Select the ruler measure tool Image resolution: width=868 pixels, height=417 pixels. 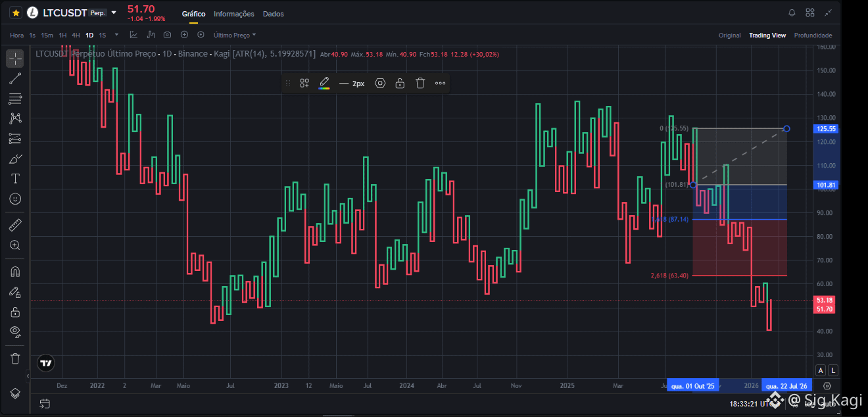pos(15,225)
